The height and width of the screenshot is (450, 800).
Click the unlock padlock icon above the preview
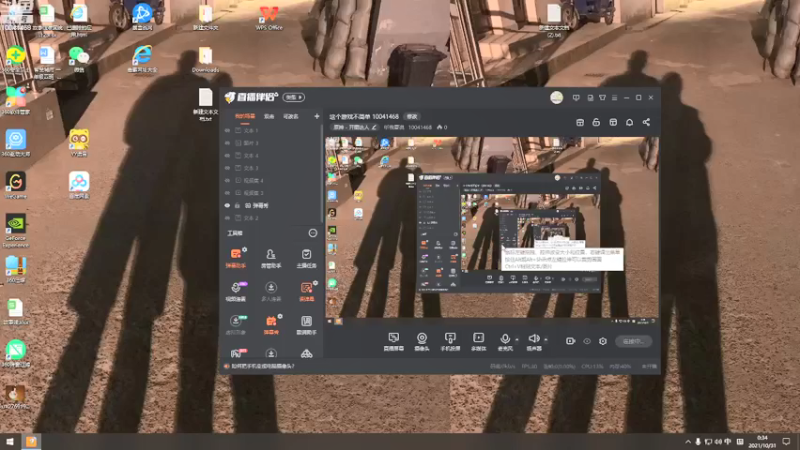click(596, 122)
